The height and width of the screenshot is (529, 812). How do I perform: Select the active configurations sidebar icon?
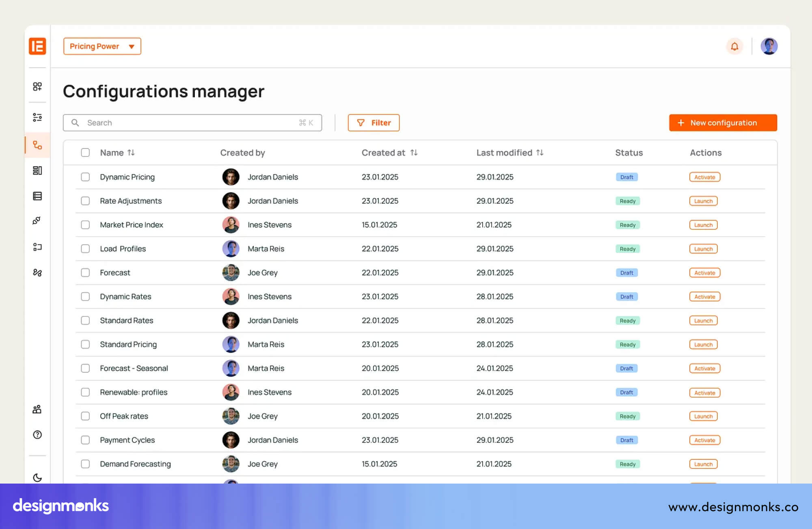coord(37,145)
